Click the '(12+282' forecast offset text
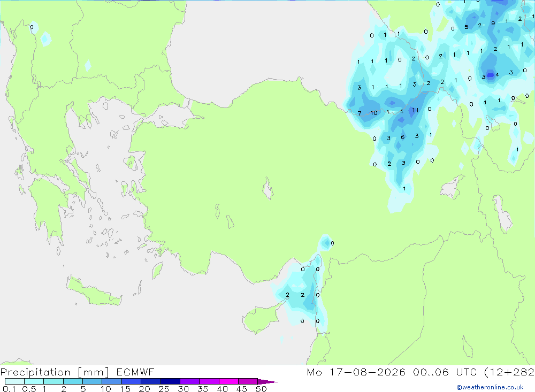This screenshot has width=535, height=392. pos(509,372)
